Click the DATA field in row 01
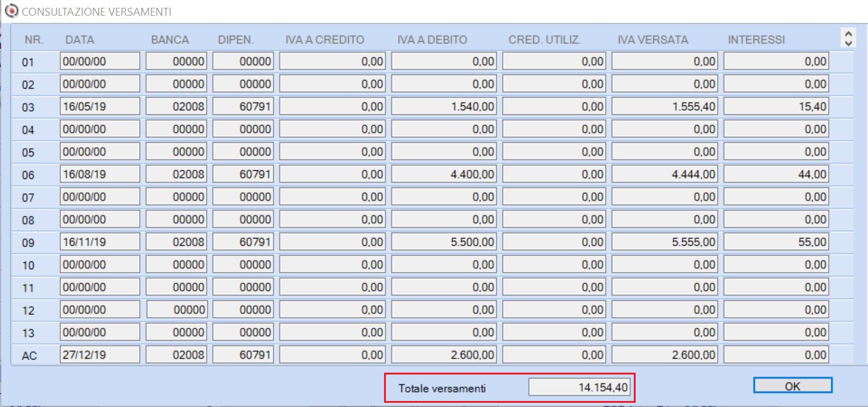The width and height of the screenshot is (868, 407). [x=100, y=61]
